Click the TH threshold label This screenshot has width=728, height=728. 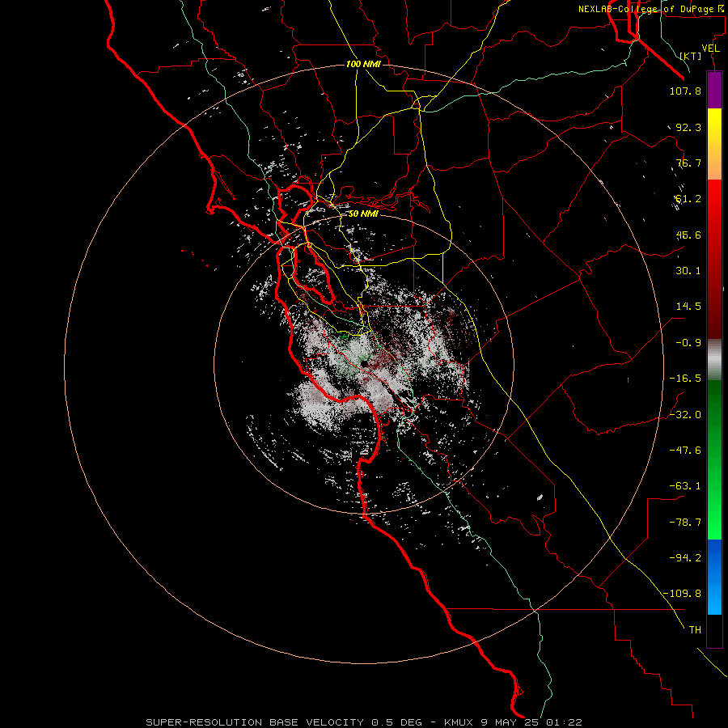coord(695,630)
